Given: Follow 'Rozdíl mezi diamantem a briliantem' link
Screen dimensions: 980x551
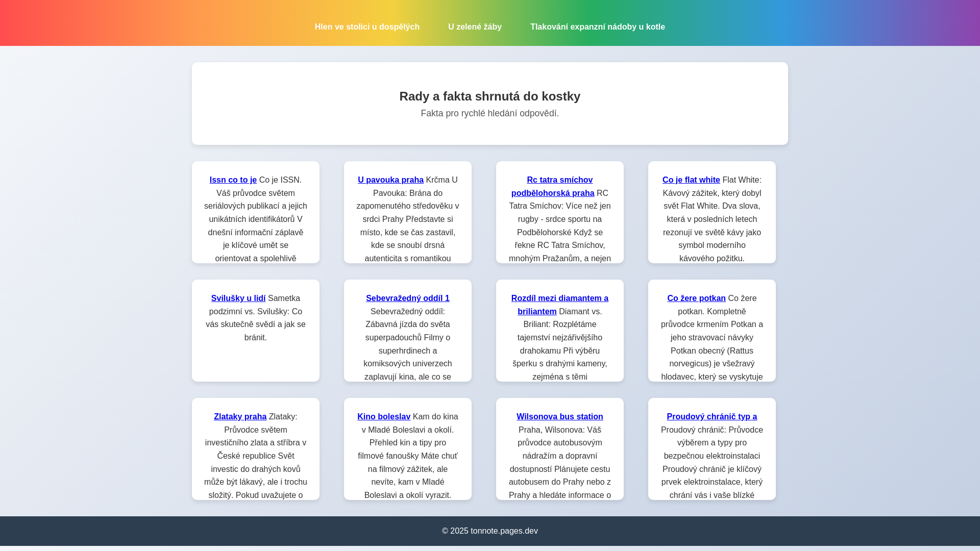Looking at the screenshot, I should click(x=559, y=305).
